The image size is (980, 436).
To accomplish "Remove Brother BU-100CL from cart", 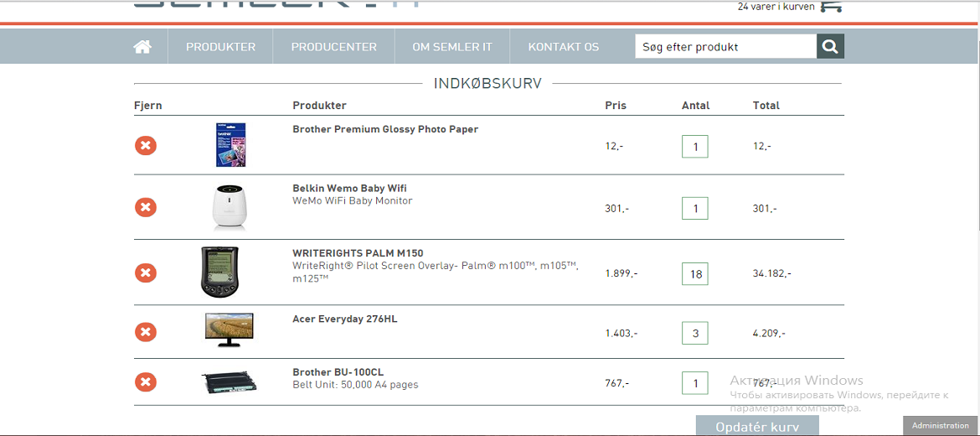I will pos(146,382).
